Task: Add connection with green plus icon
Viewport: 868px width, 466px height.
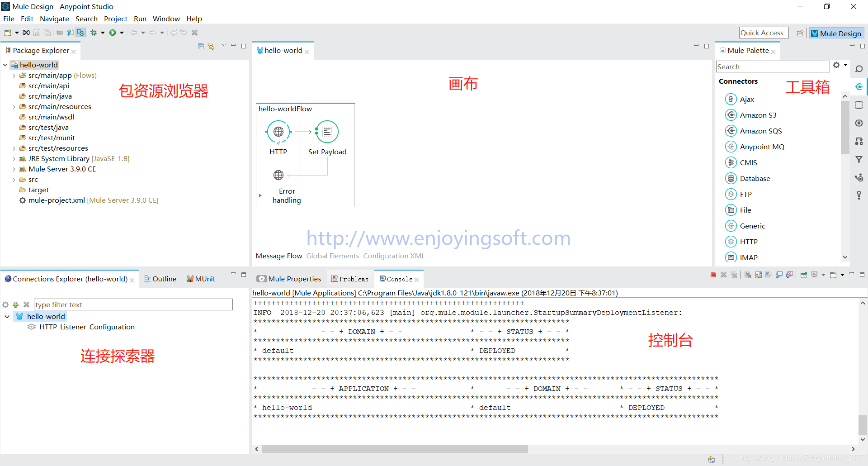Action: click(x=15, y=304)
